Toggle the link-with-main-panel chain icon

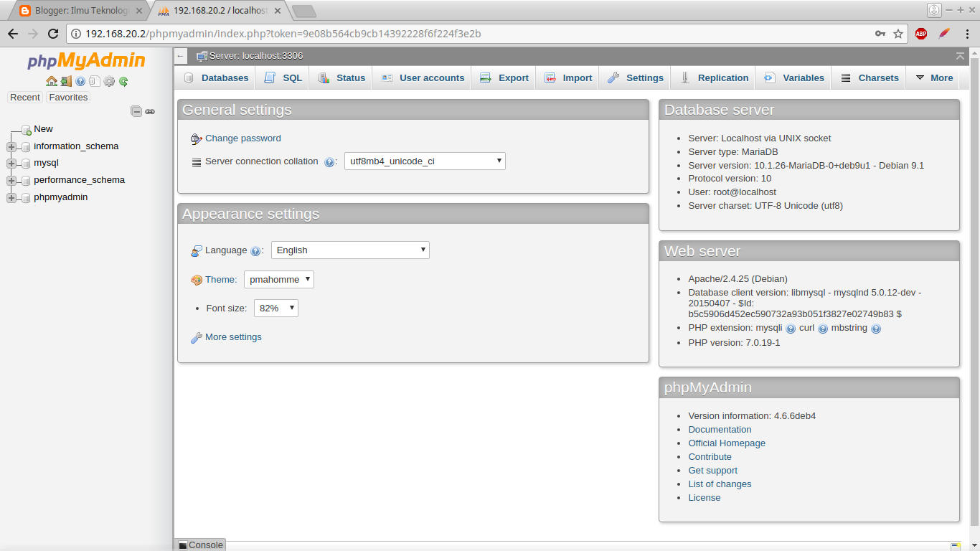pos(150,111)
